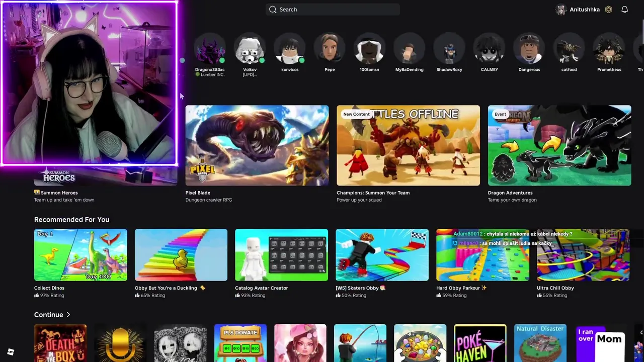This screenshot has width=644, height=362.
Task: Open Ultra Chill Obby thumbnail
Action: pyautogui.click(x=583, y=255)
